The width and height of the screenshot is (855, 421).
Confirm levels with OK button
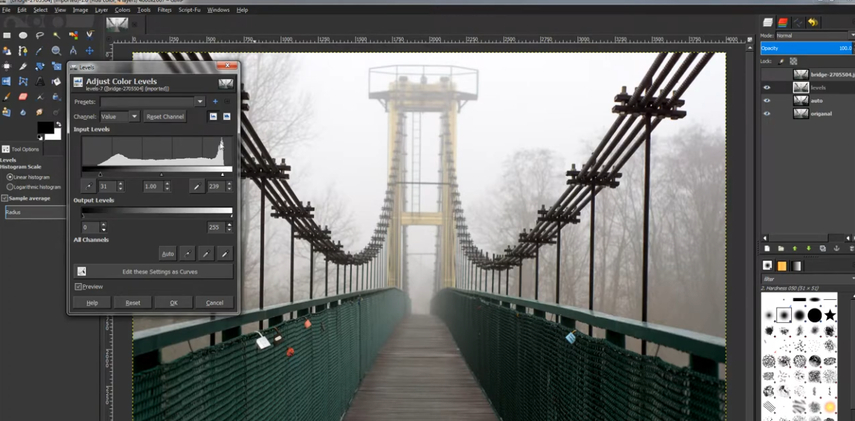click(173, 303)
